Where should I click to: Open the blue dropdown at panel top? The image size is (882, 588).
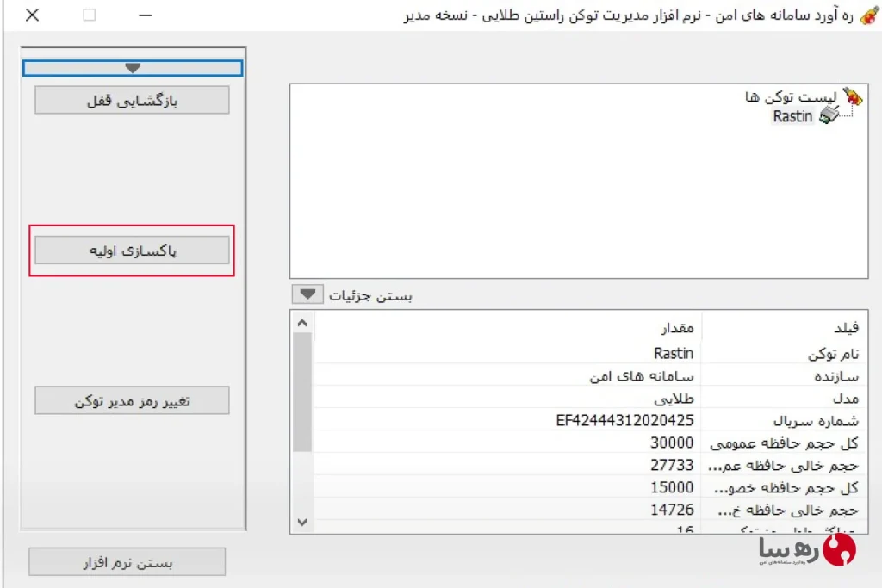133,68
